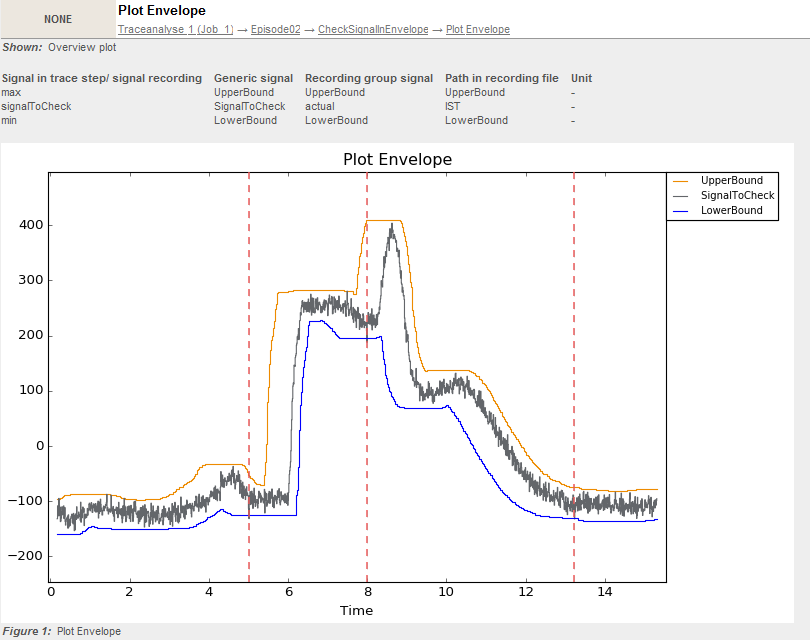Image resolution: width=810 pixels, height=640 pixels.
Task: Click the 'Plot Envelope' title above the chart
Action: pyautogui.click(x=397, y=159)
